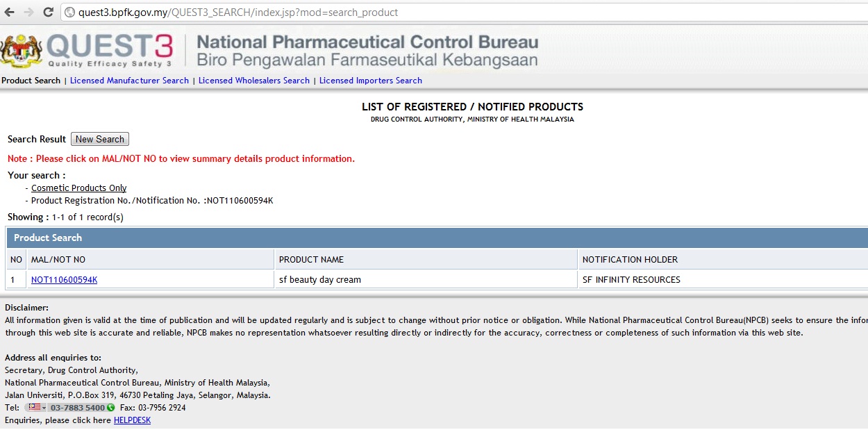Click the Cosmetic Products Only link
This screenshot has height=430, width=868.
pos(78,188)
